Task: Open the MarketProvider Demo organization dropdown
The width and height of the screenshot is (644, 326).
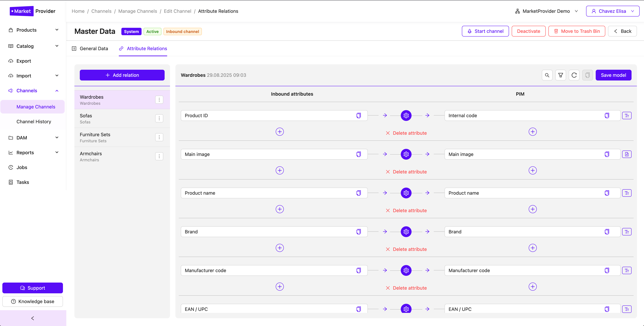Action: (x=547, y=11)
